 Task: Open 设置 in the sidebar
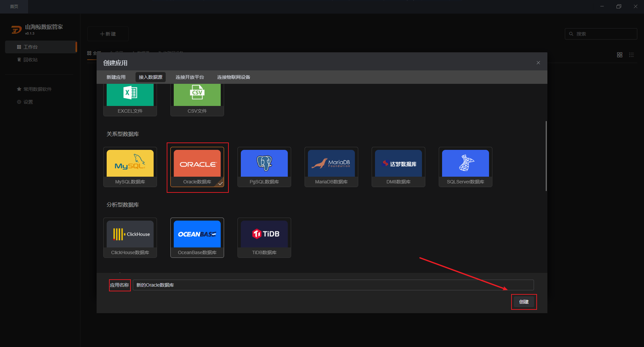[41, 102]
